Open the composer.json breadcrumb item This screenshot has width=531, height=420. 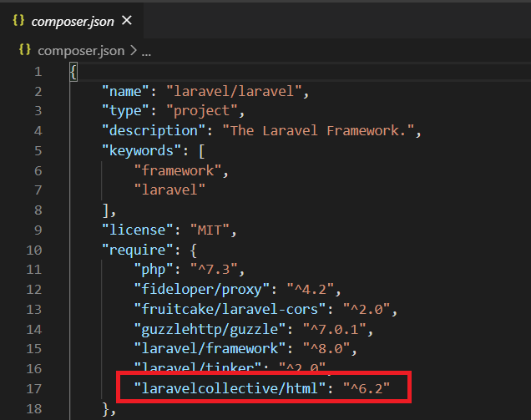(80, 50)
